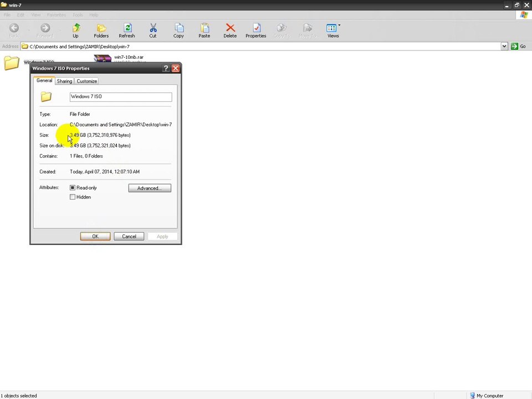Enable the Hidden attribute checkbox
The height and width of the screenshot is (399, 532).
[x=72, y=197]
